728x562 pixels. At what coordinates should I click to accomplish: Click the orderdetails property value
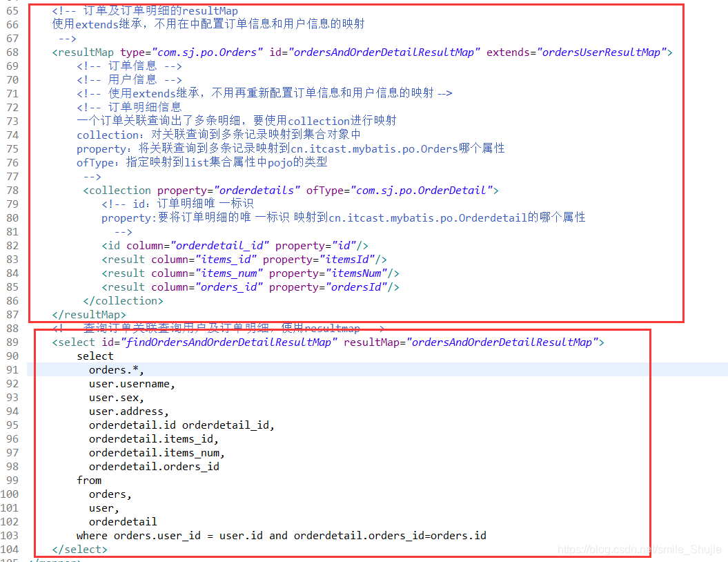tap(256, 191)
